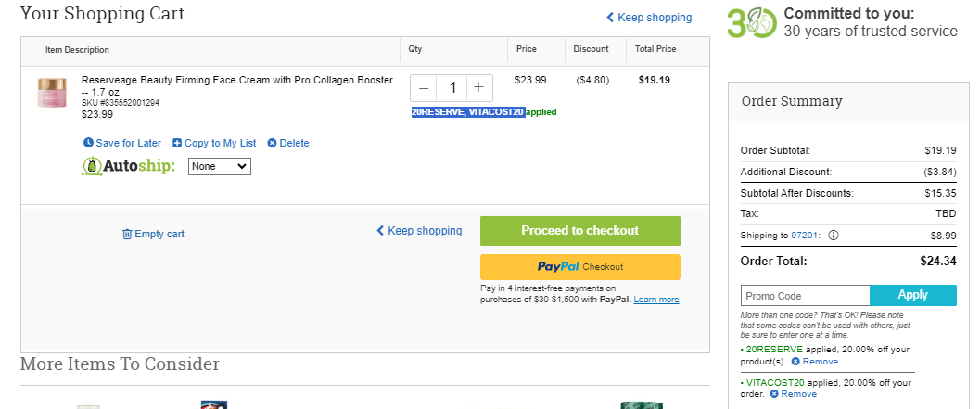Viewport: 980px width, 409px height.
Task: Decrease quantity with the minus button
Action: coord(424,88)
